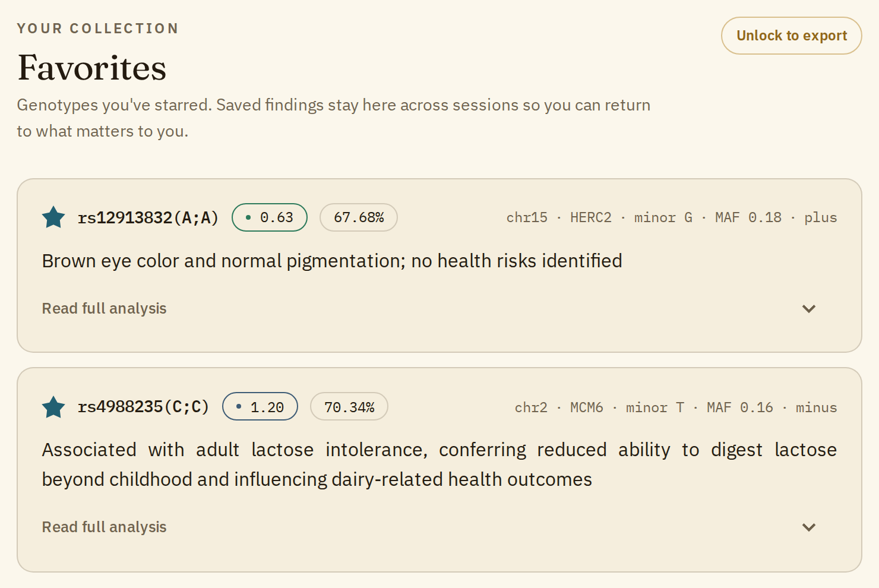Click the MAF 0.16 label
The width and height of the screenshot is (879, 588).
click(740, 407)
